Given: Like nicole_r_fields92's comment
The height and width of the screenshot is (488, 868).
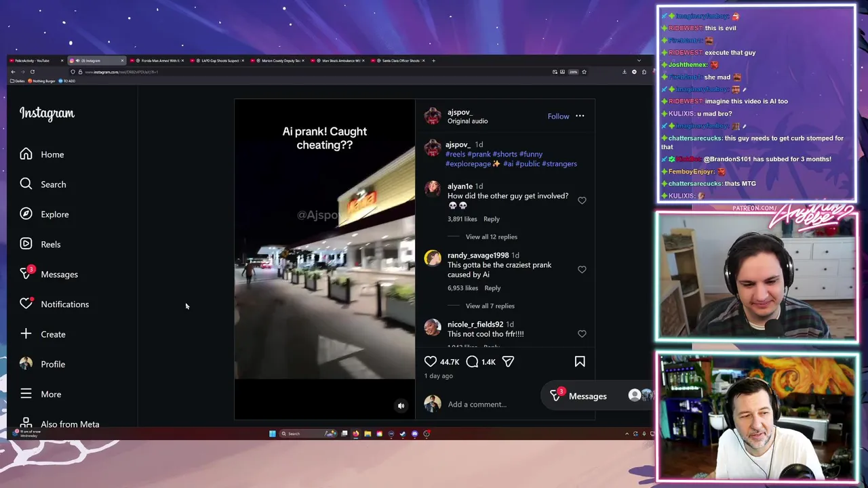Looking at the screenshot, I should 582,333.
